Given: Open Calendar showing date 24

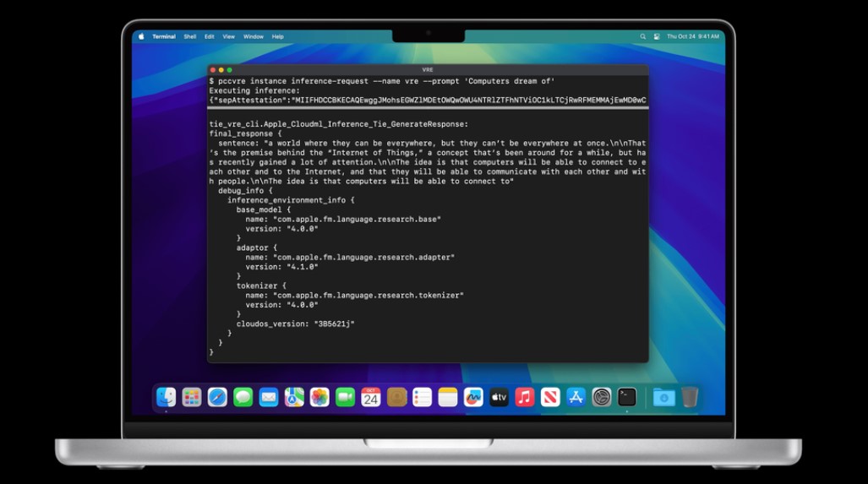Looking at the screenshot, I should click(371, 397).
